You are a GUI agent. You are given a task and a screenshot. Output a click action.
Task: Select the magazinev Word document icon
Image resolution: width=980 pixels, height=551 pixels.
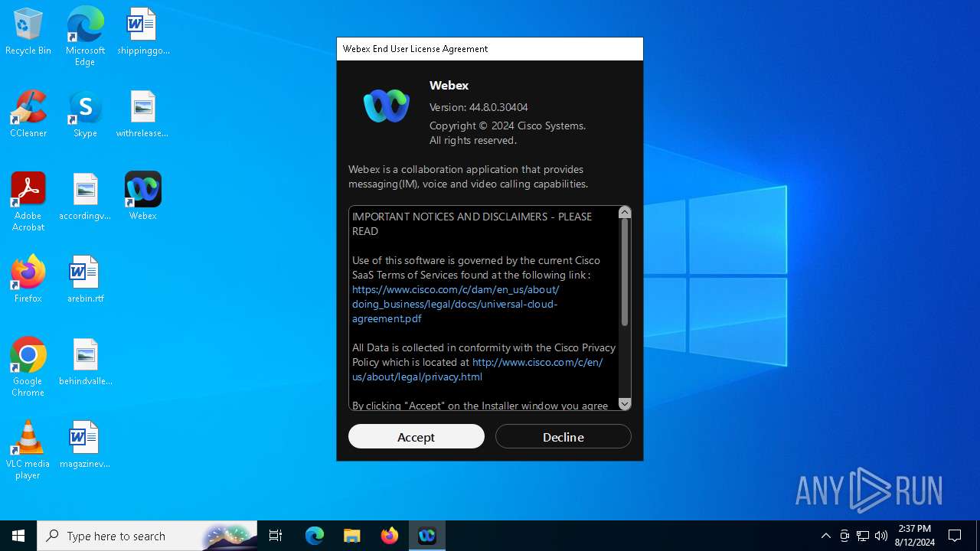click(x=85, y=445)
